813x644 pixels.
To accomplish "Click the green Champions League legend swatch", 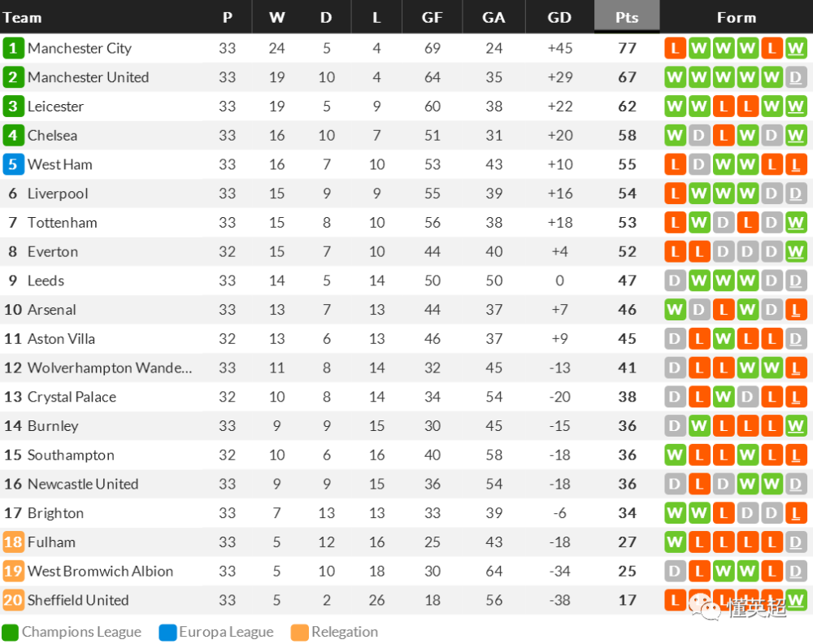I will point(10,632).
